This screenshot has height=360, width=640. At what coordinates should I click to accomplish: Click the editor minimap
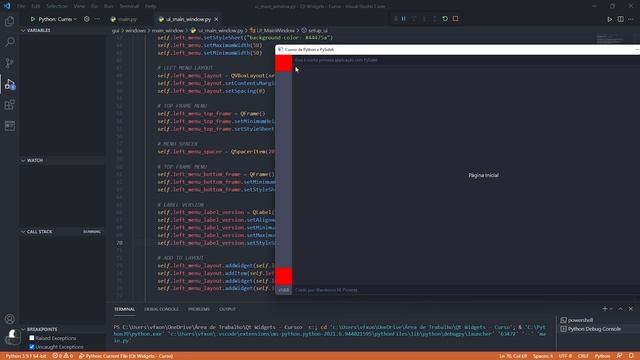pos(610,39)
